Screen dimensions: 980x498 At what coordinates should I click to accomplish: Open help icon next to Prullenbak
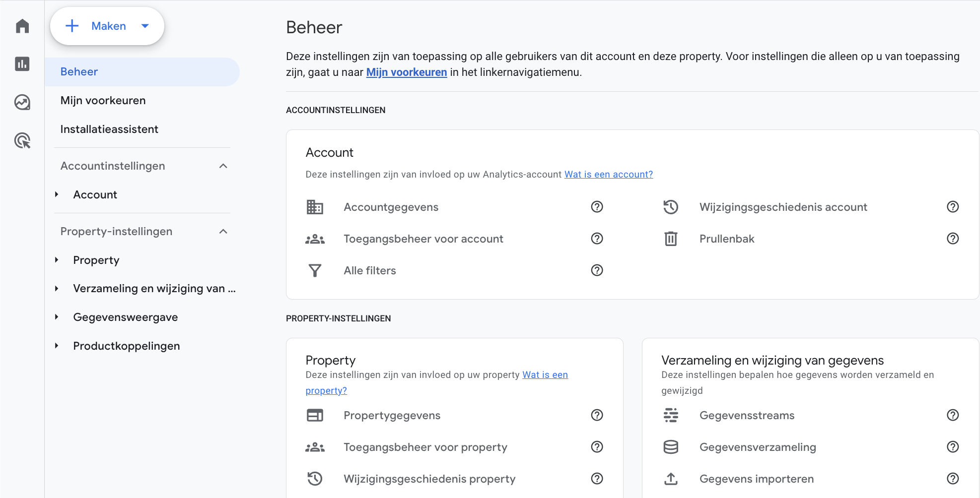point(953,239)
